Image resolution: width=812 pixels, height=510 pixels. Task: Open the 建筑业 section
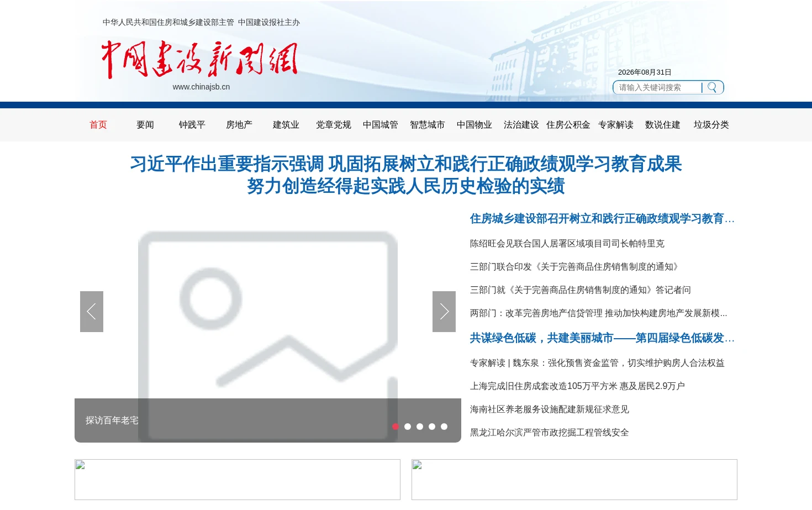tap(286, 125)
